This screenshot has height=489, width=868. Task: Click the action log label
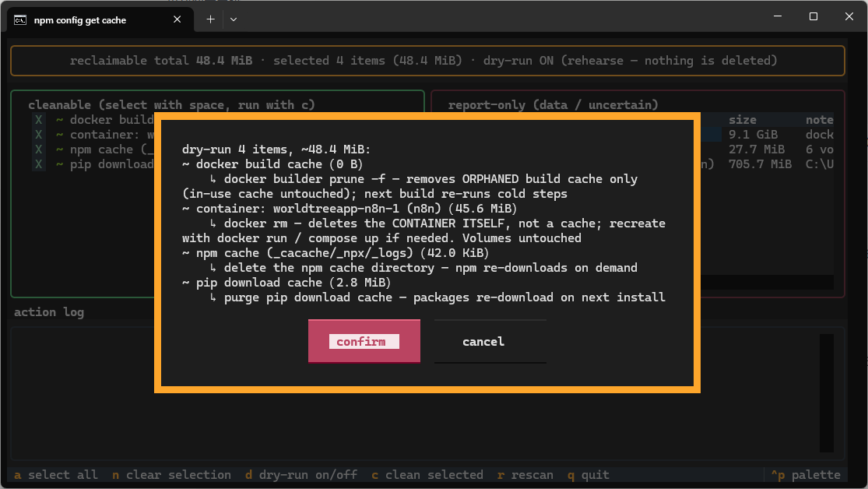coord(49,311)
